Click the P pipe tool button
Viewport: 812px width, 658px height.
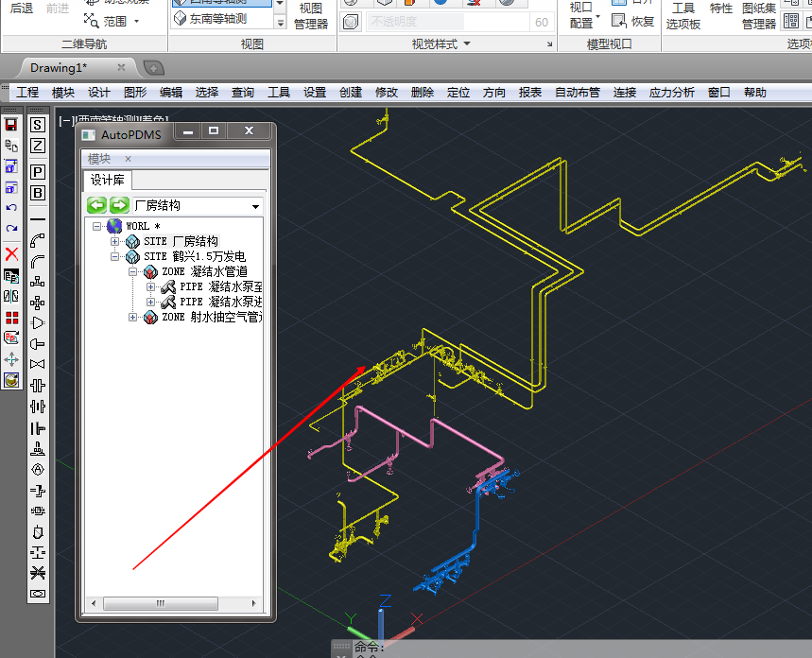(38, 172)
